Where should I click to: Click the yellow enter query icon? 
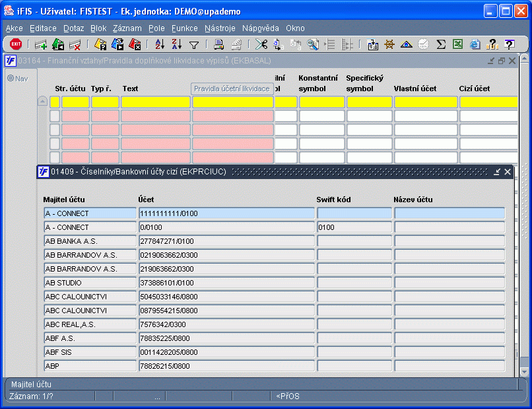[x=100, y=44]
